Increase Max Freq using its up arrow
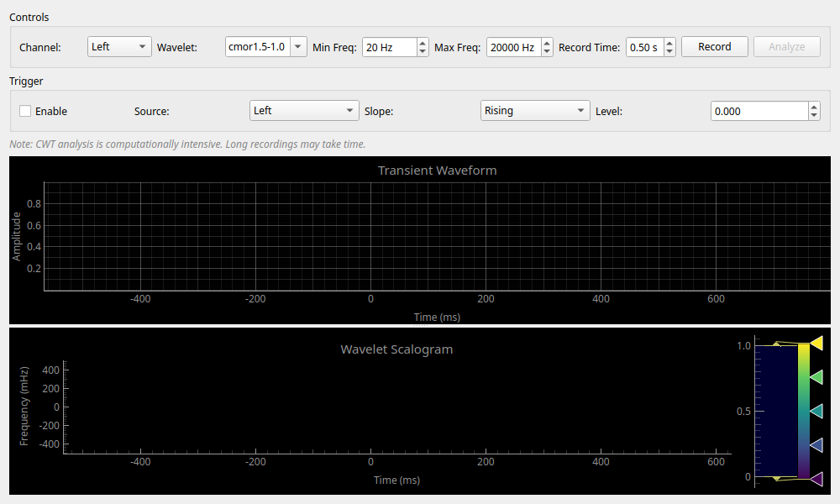The image size is (840, 504). 546,43
